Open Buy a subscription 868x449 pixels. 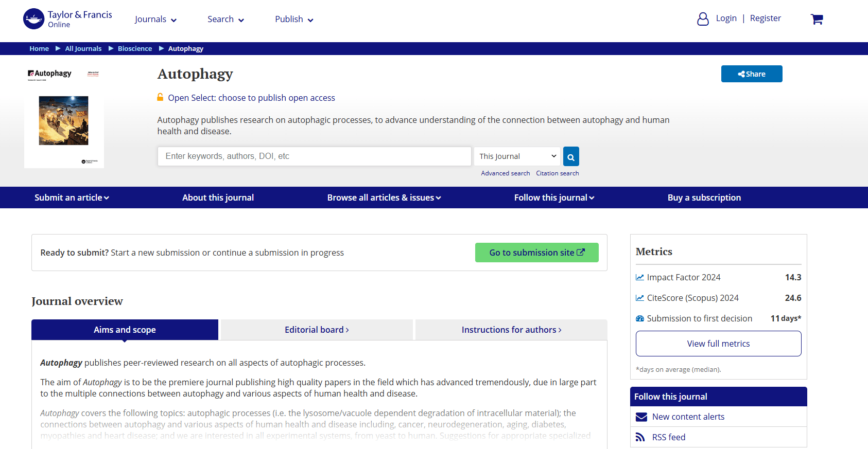click(x=704, y=197)
